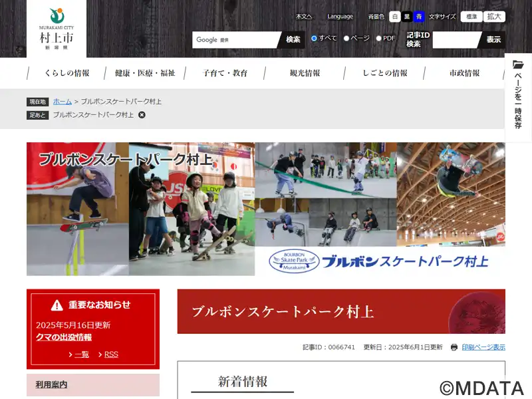Click the 足あと label
This screenshot has width=532, height=399.
[x=38, y=115]
